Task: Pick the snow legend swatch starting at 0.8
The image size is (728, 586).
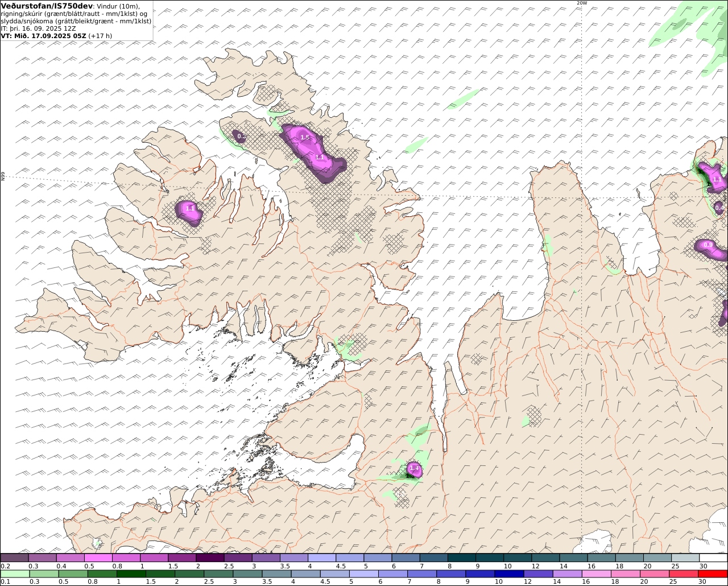Action: tap(126, 558)
